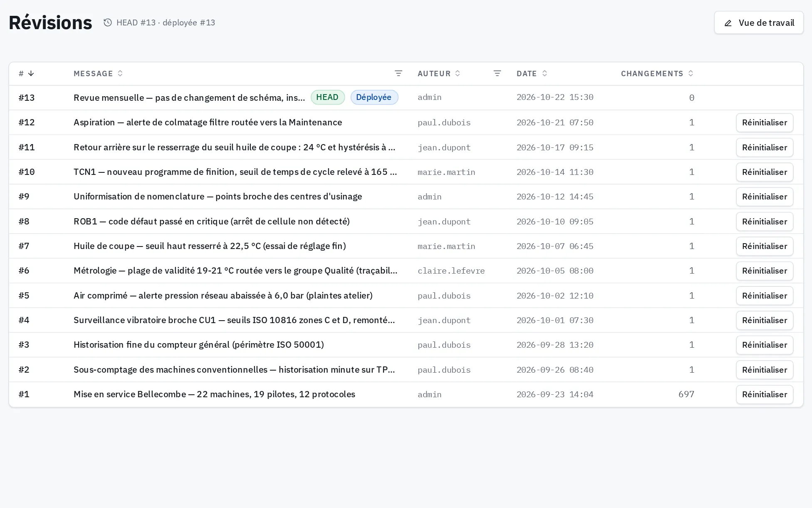Screen dimensions: 812x508
Task: Click author marie.martin on row #10
Action: tap(446, 172)
